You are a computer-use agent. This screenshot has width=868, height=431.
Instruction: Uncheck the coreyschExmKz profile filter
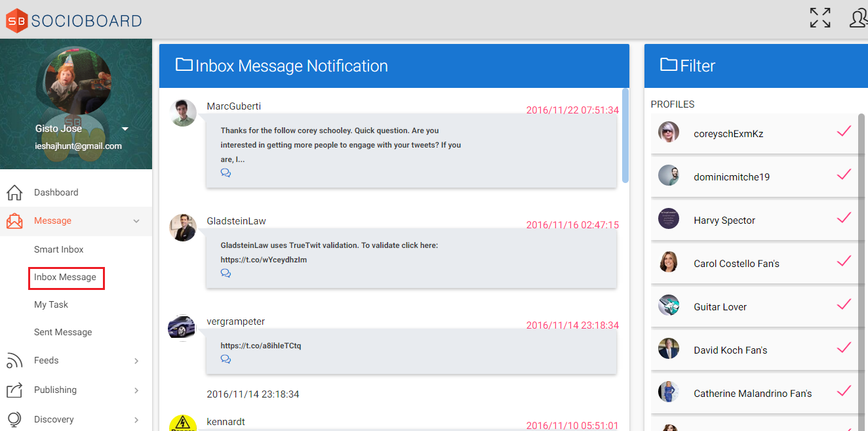tap(844, 131)
